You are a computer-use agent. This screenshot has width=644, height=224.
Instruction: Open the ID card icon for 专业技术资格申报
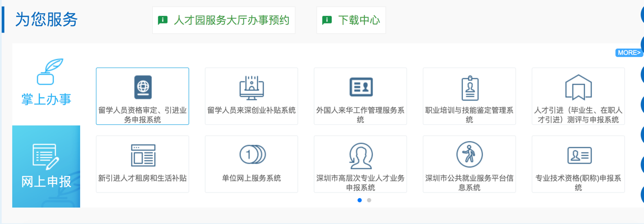579,155
